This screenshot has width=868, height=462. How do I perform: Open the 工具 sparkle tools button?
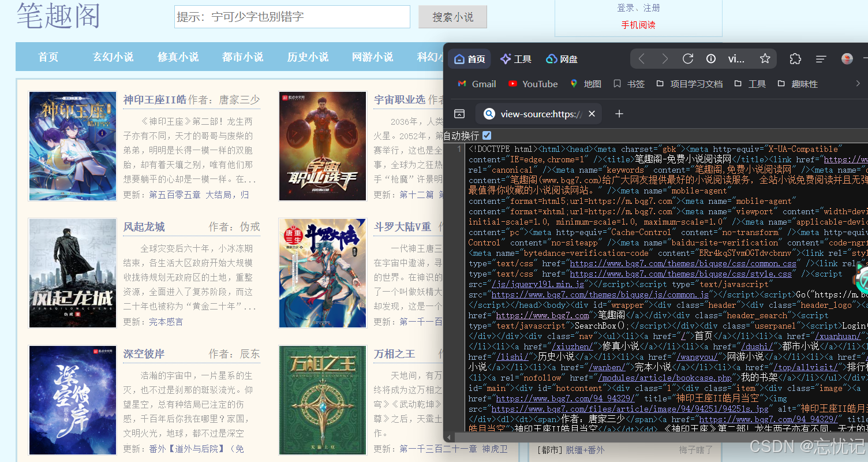coord(515,59)
